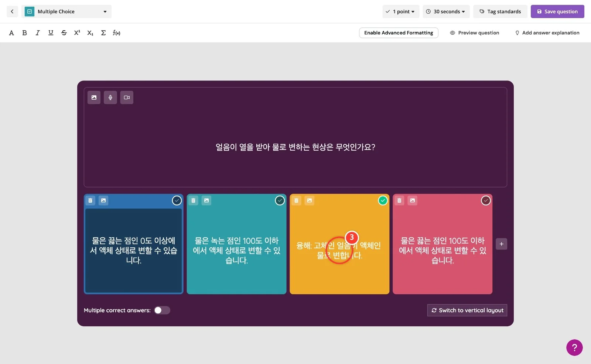Image resolution: width=591 pixels, height=364 pixels.
Task: Click Switch to vertical layout
Action: point(467,310)
